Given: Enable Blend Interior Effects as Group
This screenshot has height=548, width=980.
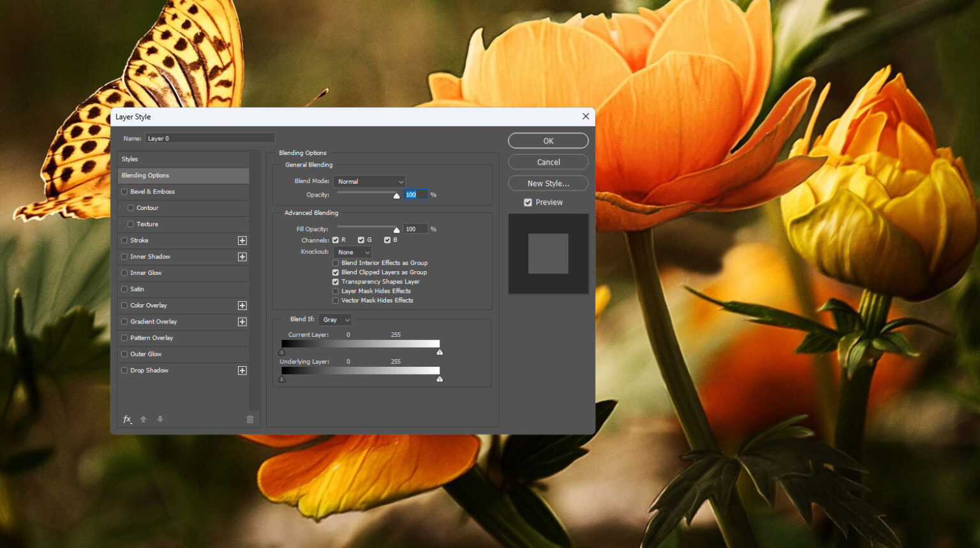Looking at the screenshot, I should [336, 263].
